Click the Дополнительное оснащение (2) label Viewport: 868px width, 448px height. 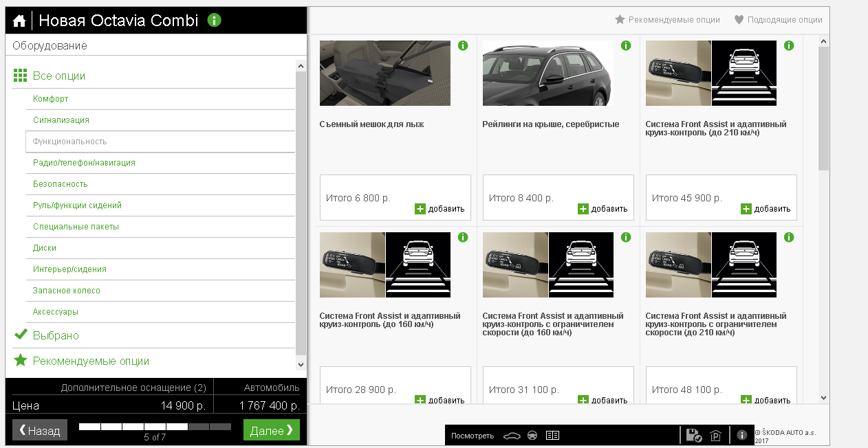[133, 388]
